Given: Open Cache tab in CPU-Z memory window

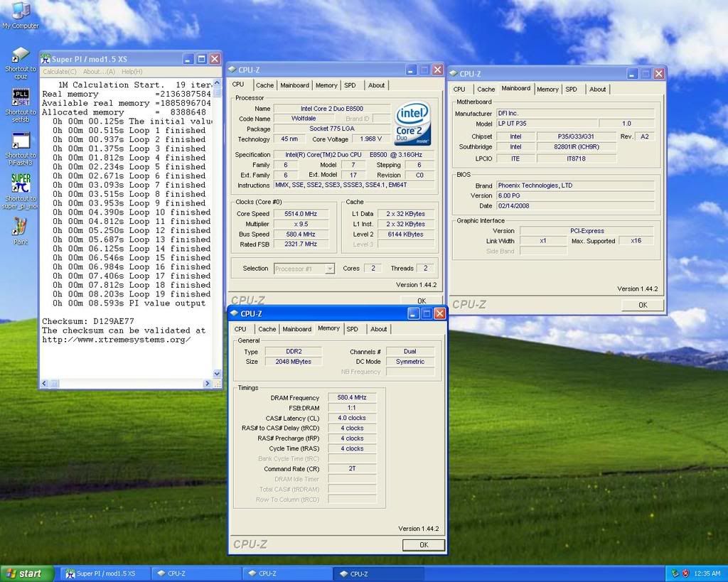Looking at the screenshot, I should click(x=267, y=329).
